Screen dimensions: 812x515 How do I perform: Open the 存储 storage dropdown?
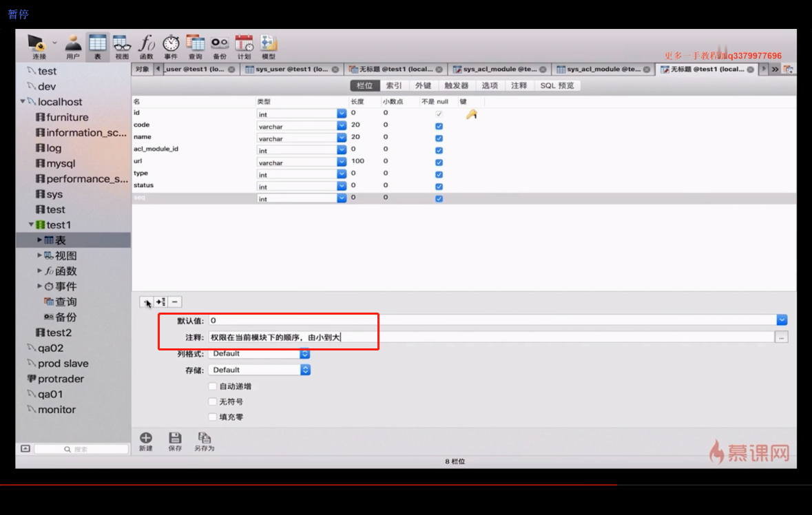[x=260, y=370]
